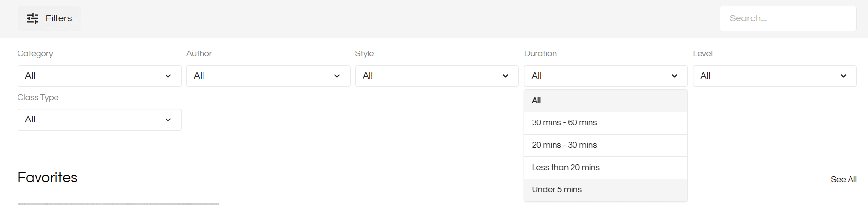Open the Level dropdown

point(774,76)
